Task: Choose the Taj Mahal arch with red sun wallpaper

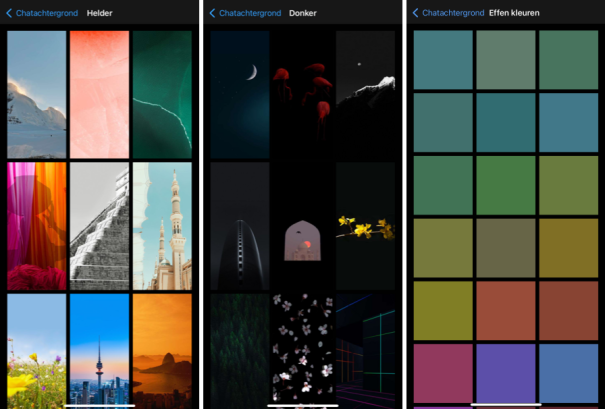Action: (302, 226)
